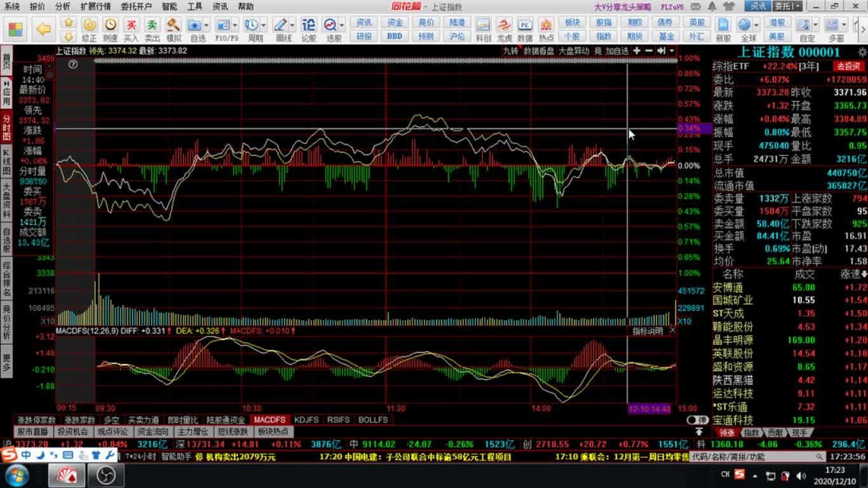Open the 资金流向 bottom tab
This screenshot has height=488, width=868.
tap(153, 432)
